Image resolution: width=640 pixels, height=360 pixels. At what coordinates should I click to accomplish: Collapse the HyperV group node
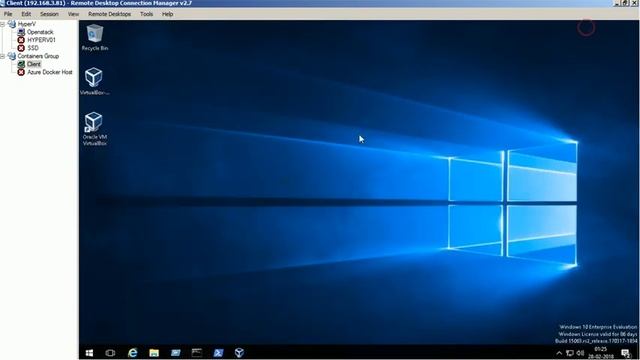click(x=2, y=24)
